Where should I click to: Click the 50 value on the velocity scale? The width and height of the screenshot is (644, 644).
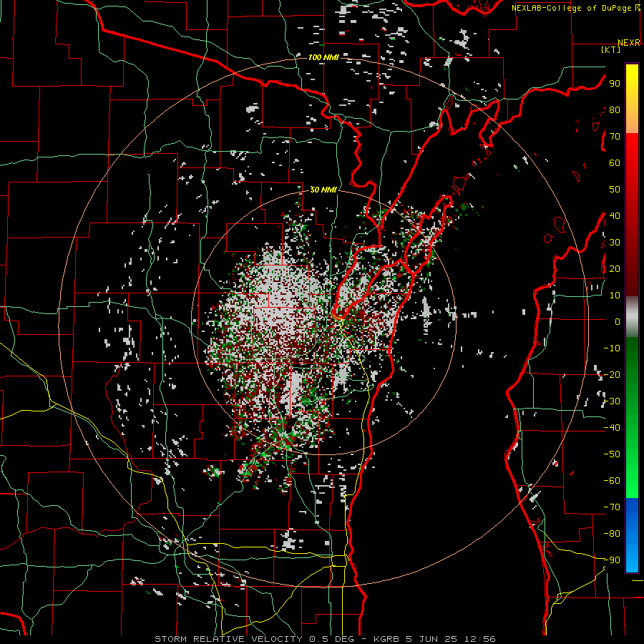(615, 190)
